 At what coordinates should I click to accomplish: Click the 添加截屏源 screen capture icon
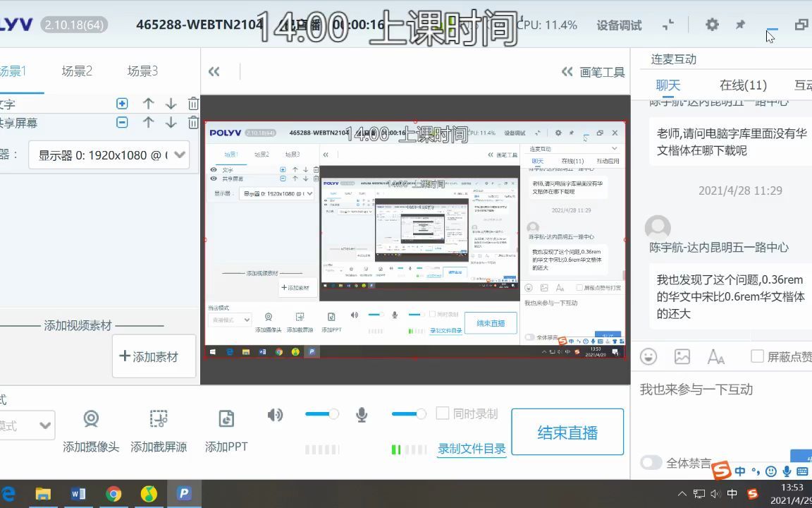(159, 418)
